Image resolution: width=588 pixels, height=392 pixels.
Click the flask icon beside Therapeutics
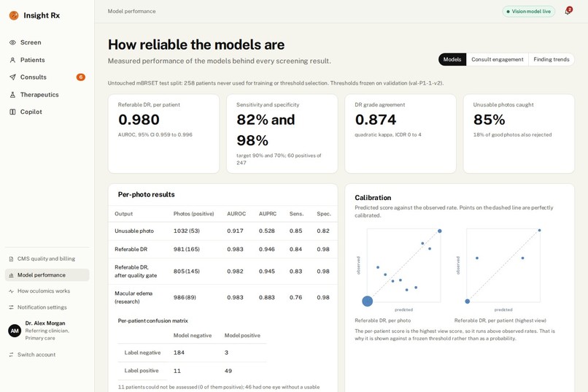(12, 94)
